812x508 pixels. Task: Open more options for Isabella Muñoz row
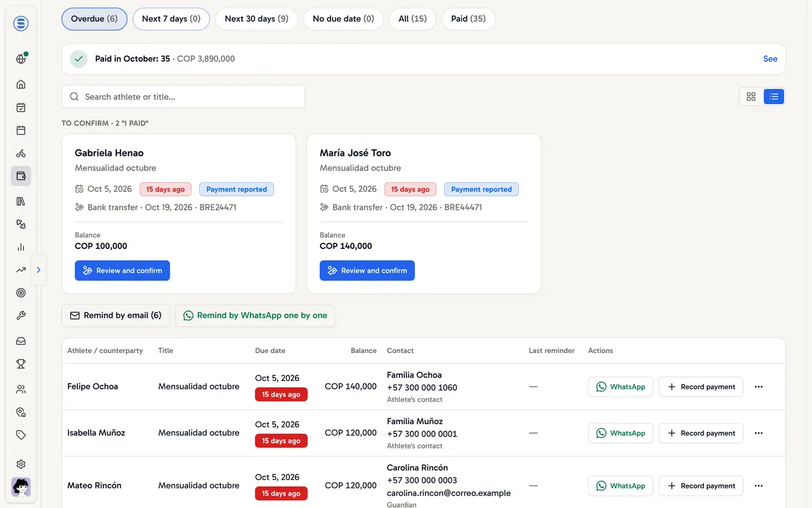(x=758, y=433)
